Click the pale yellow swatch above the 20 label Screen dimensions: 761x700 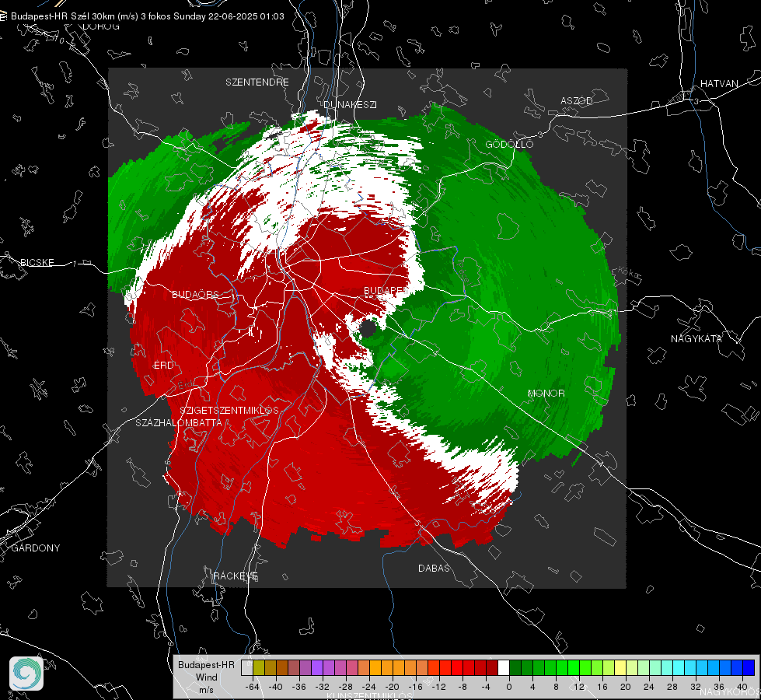[620, 667]
